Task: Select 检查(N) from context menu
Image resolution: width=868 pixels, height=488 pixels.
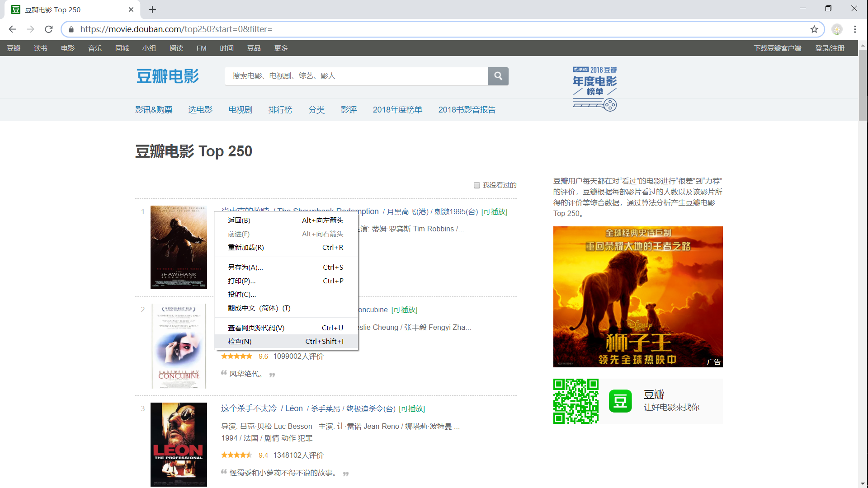Action: coord(240,342)
